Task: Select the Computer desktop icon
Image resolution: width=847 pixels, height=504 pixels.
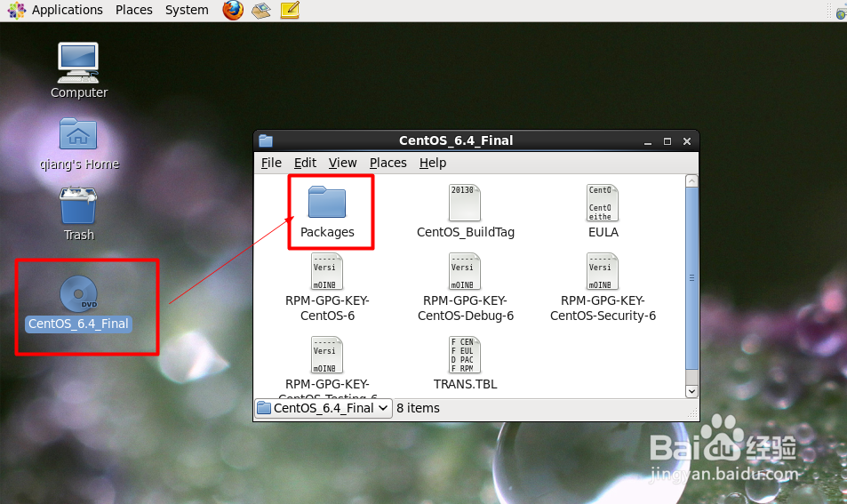Action: coord(78,62)
